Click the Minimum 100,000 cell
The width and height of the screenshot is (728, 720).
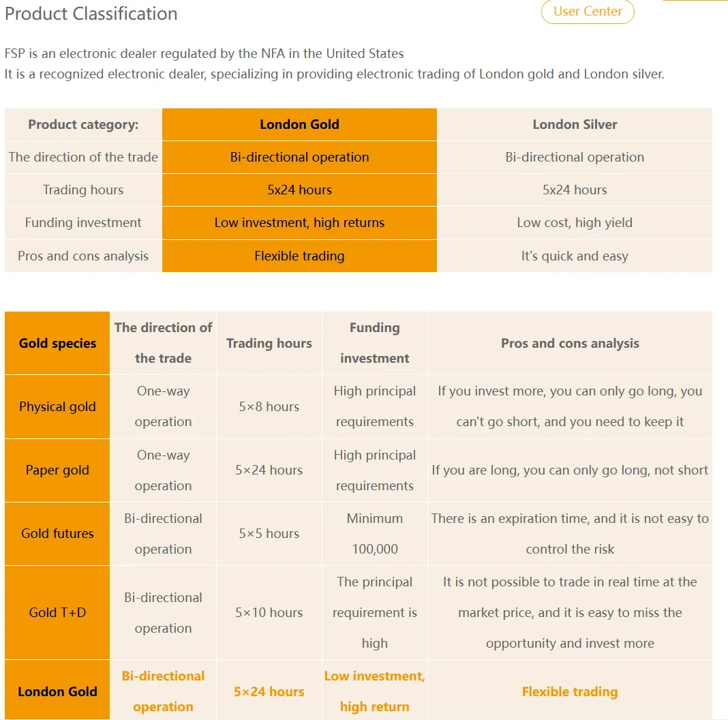tap(375, 533)
